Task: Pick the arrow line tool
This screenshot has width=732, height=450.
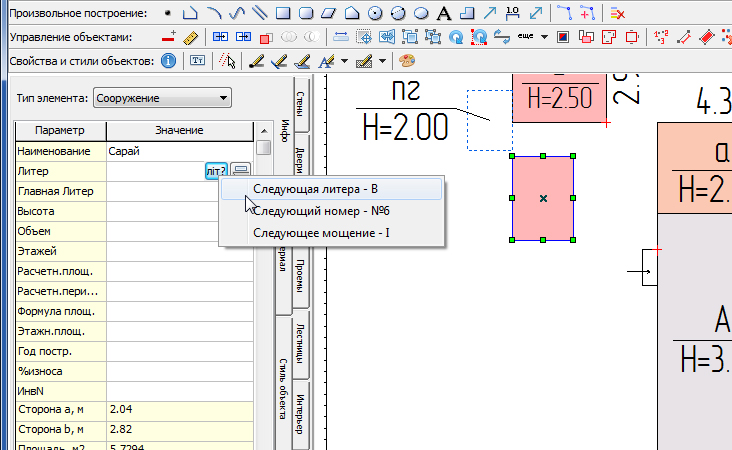Action: click(x=489, y=13)
